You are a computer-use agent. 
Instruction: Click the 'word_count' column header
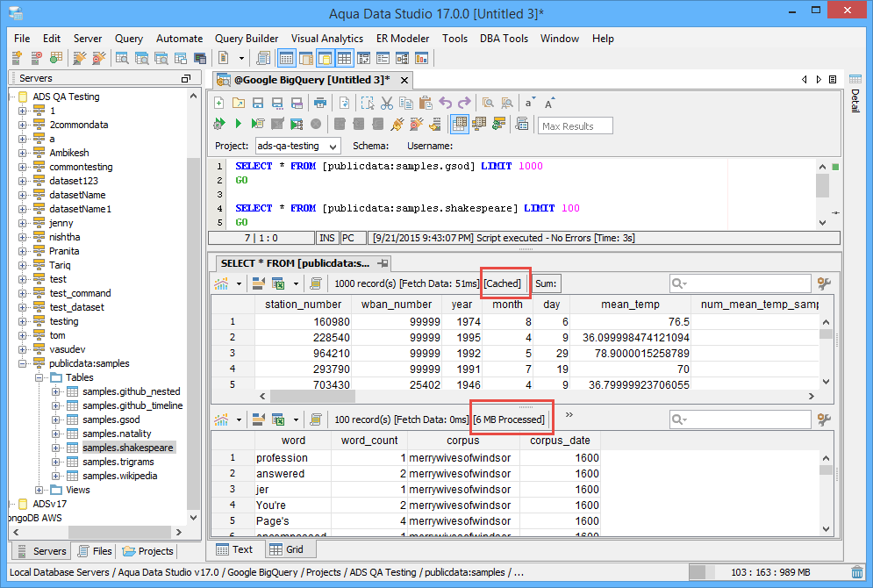(x=369, y=441)
